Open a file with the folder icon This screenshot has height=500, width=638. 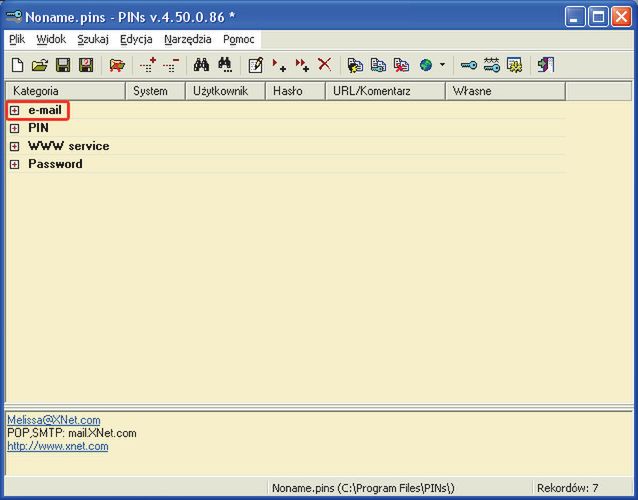pyautogui.click(x=39, y=65)
